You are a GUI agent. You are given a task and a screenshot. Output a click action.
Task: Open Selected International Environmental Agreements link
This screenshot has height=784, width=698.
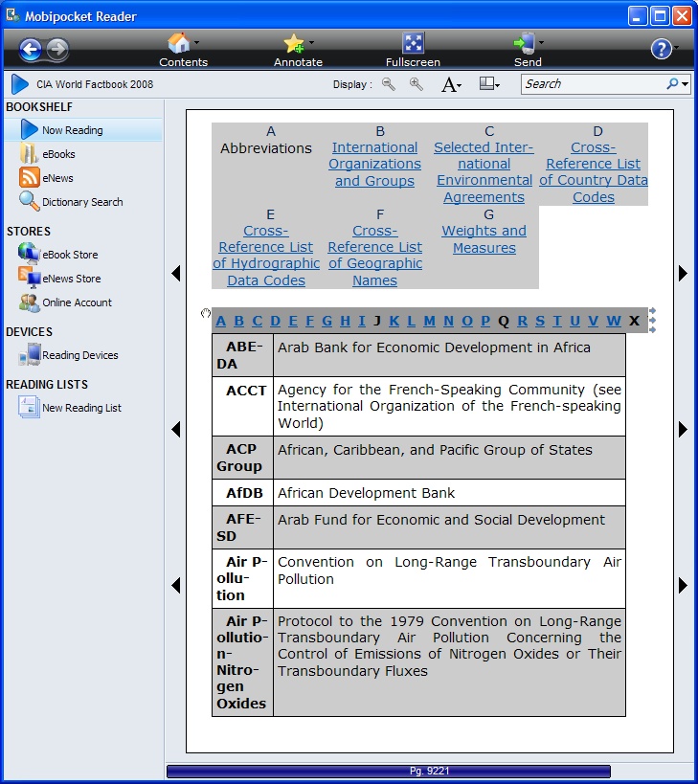(484, 172)
